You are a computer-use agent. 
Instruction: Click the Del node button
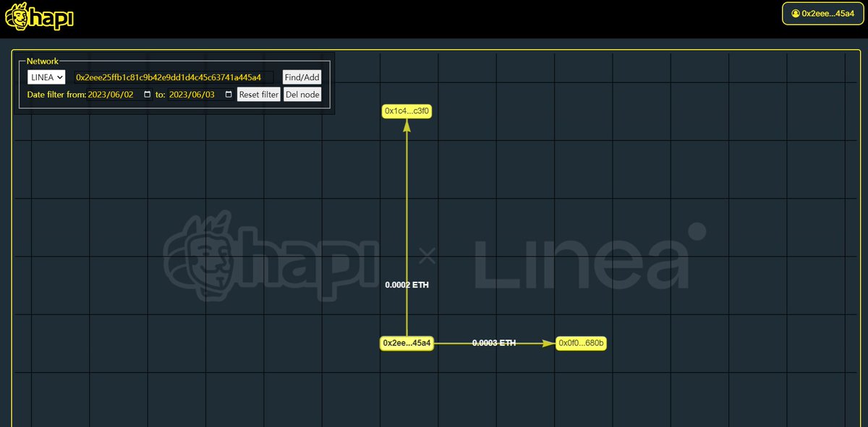[302, 94]
